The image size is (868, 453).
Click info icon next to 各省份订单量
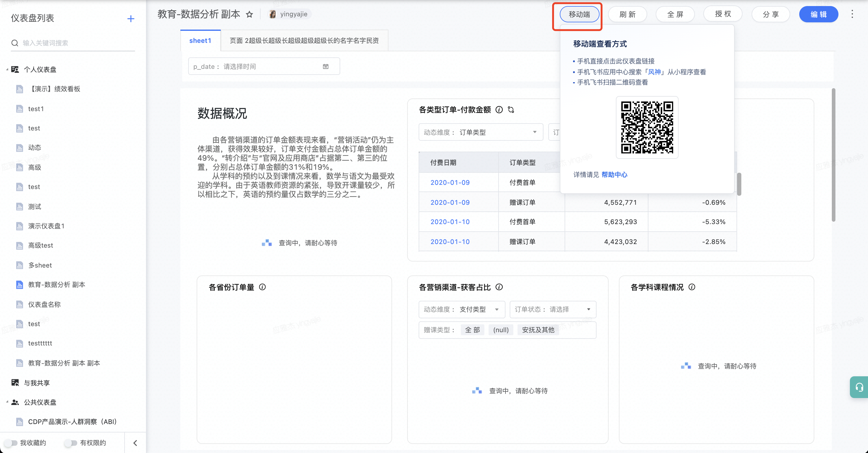[262, 287]
